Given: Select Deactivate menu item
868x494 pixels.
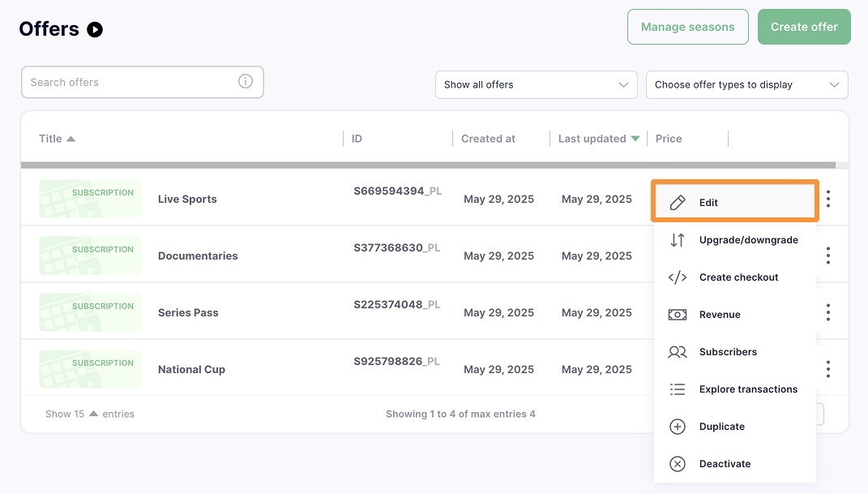Looking at the screenshot, I should [734, 463].
